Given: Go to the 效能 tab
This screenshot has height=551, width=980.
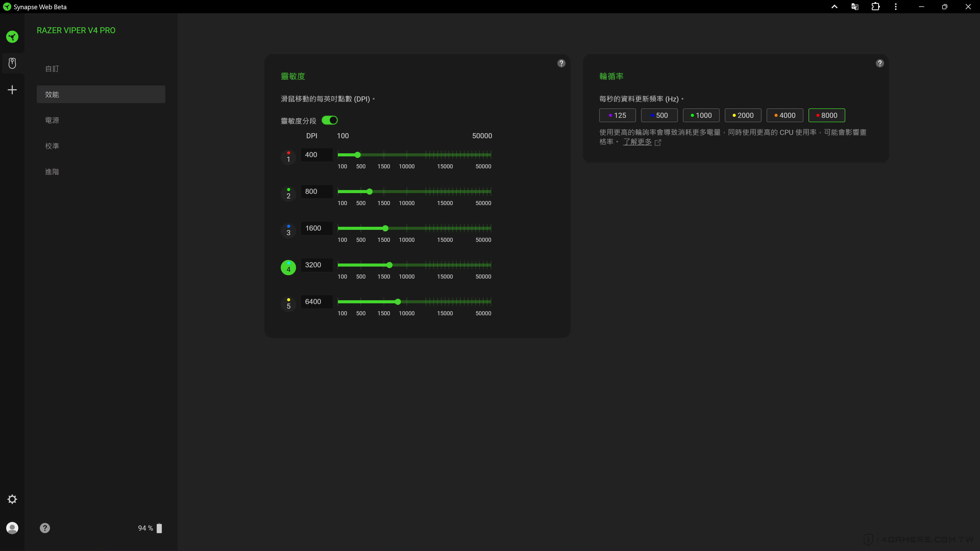Looking at the screenshot, I should [101, 94].
